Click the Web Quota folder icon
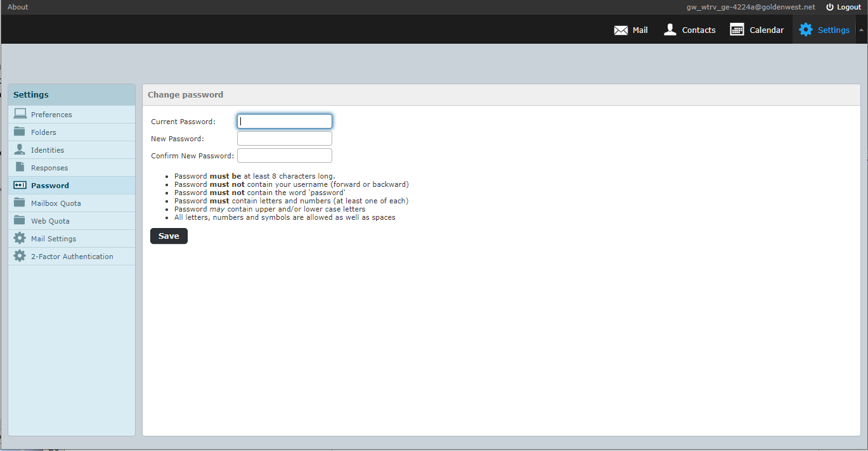Image resolution: width=868 pixels, height=451 pixels. coord(19,220)
